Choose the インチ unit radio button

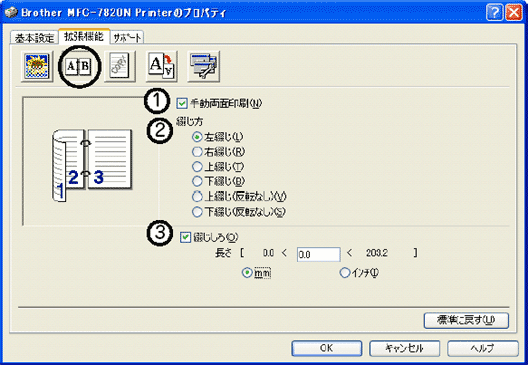tap(344, 272)
